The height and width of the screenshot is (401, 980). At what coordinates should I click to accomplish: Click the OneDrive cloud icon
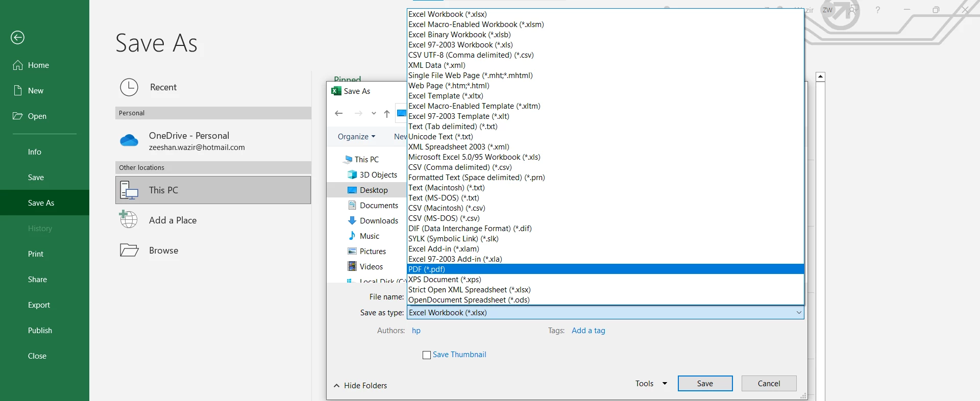tap(129, 140)
